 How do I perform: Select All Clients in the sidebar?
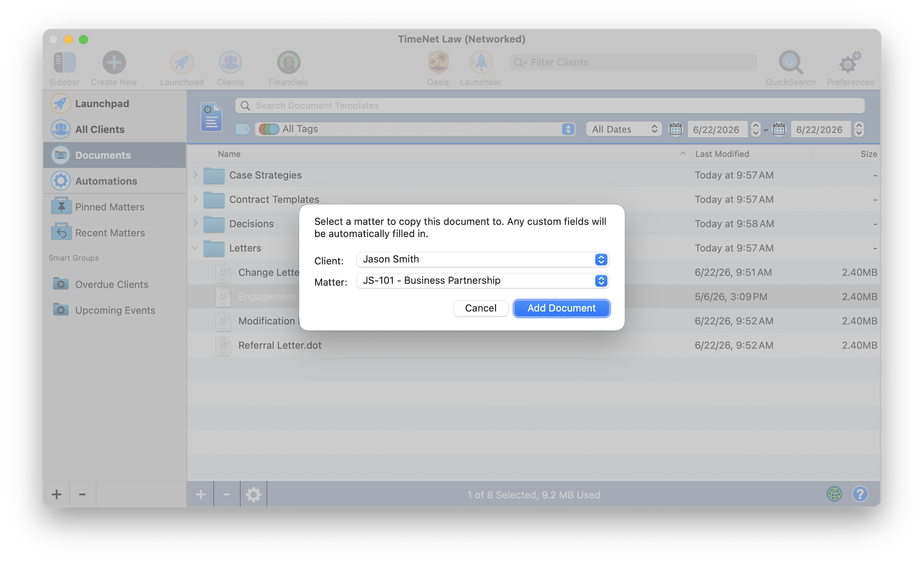(x=114, y=129)
